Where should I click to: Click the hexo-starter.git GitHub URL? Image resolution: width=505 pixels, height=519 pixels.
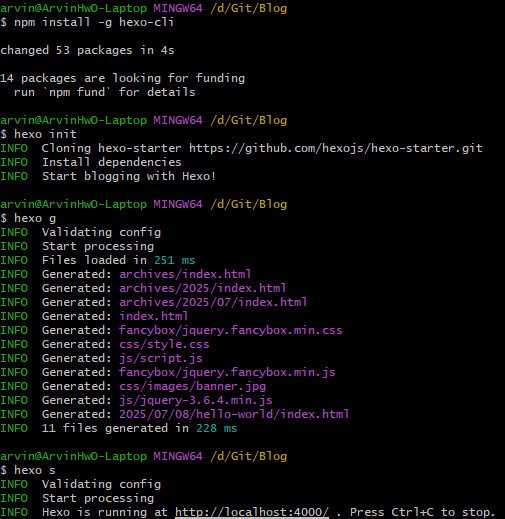pos(336,148)
